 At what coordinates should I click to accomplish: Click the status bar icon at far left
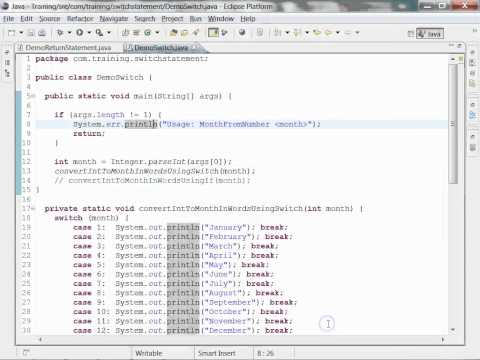point(26,352)
